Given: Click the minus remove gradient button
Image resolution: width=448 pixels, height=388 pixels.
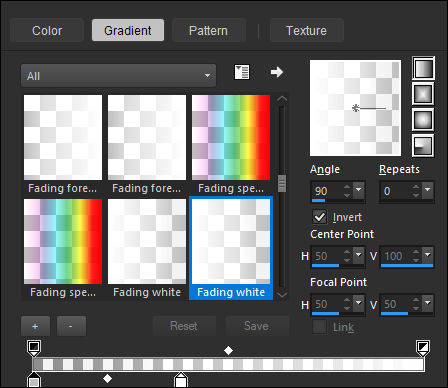Looking at the screenshot, I should click(x=71, y=326).
